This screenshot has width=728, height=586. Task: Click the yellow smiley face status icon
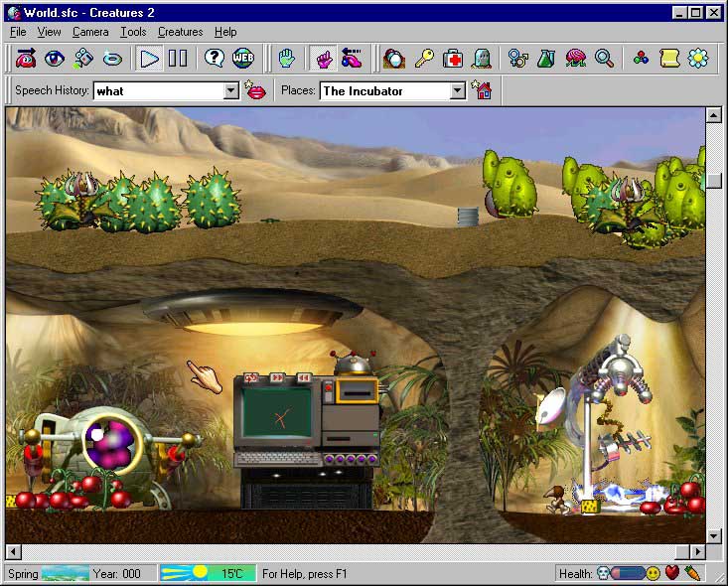pos(653,574)
